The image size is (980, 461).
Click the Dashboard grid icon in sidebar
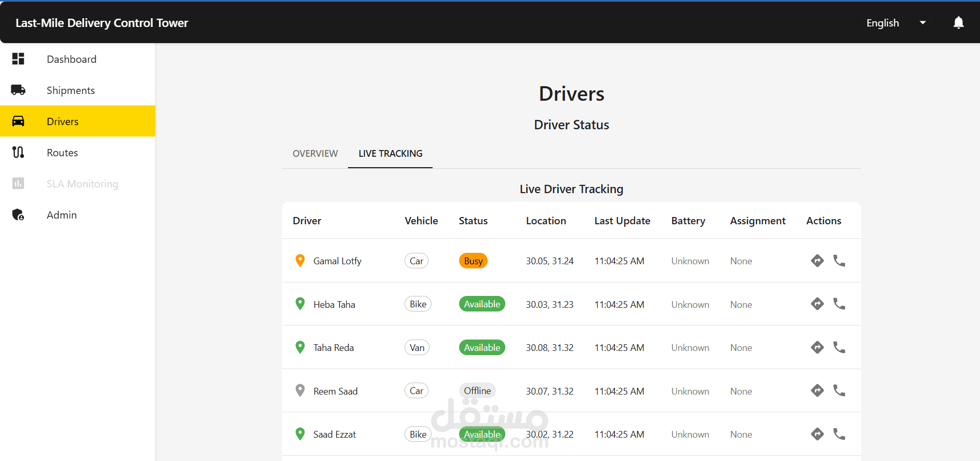coord(18,59)
